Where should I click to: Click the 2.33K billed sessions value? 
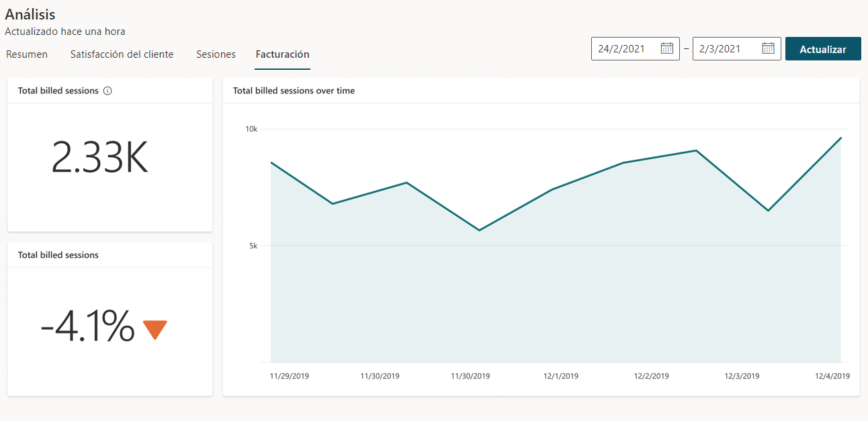click(x=99, y=159)
